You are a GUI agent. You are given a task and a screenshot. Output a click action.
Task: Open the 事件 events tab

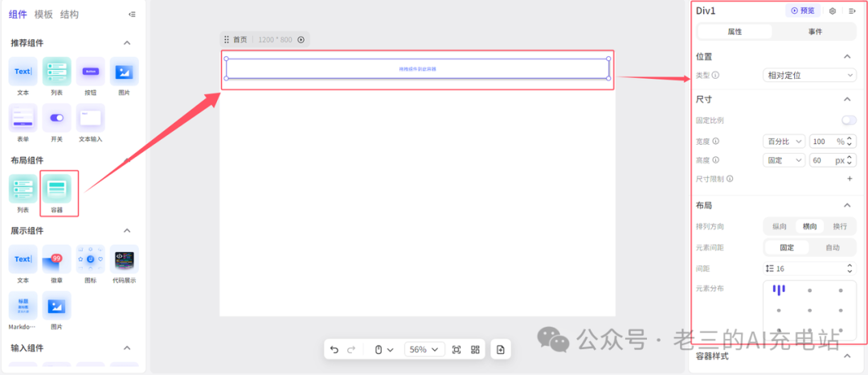coord(815,31)
